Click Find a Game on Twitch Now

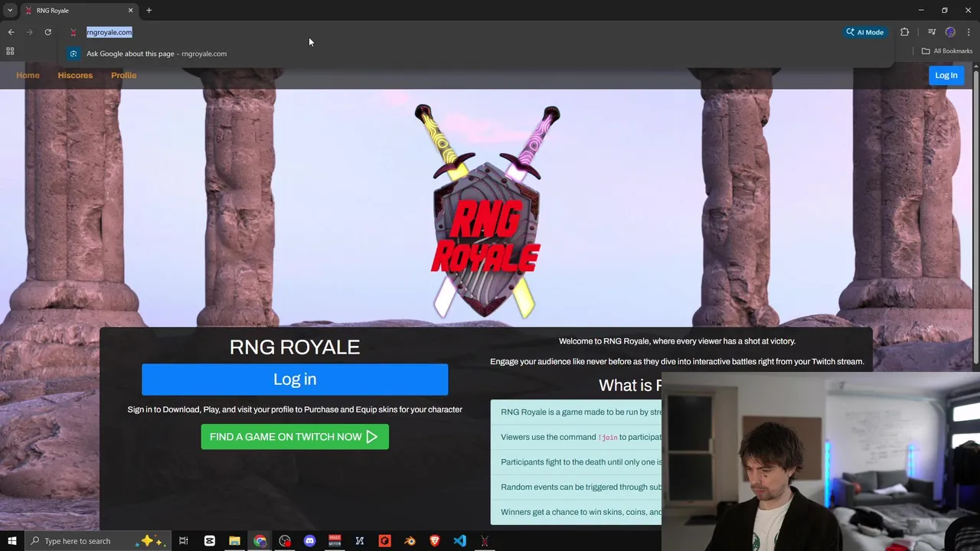pyautogui.click(x=295, y=437)
